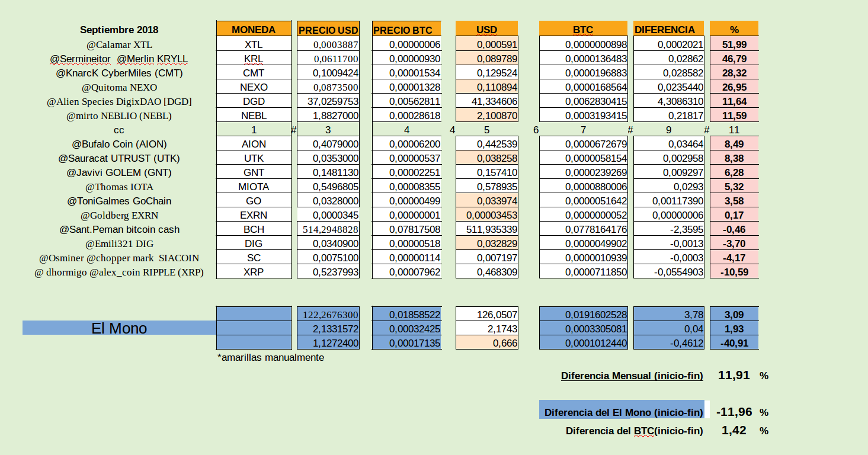Viewport: 868px width, 455px height.
Task: Select the AION coin cell
Action: (254, 144)
